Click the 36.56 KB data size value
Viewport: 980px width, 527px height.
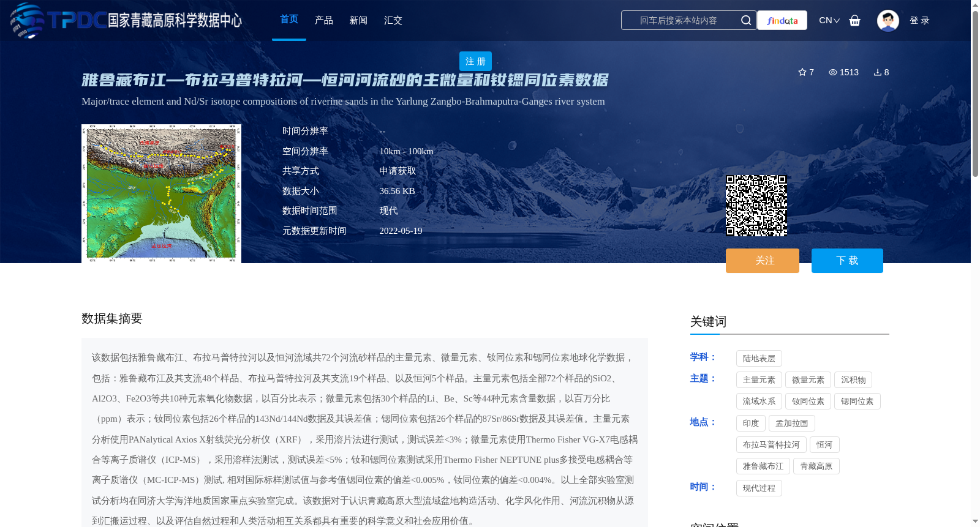click(397, 191)
